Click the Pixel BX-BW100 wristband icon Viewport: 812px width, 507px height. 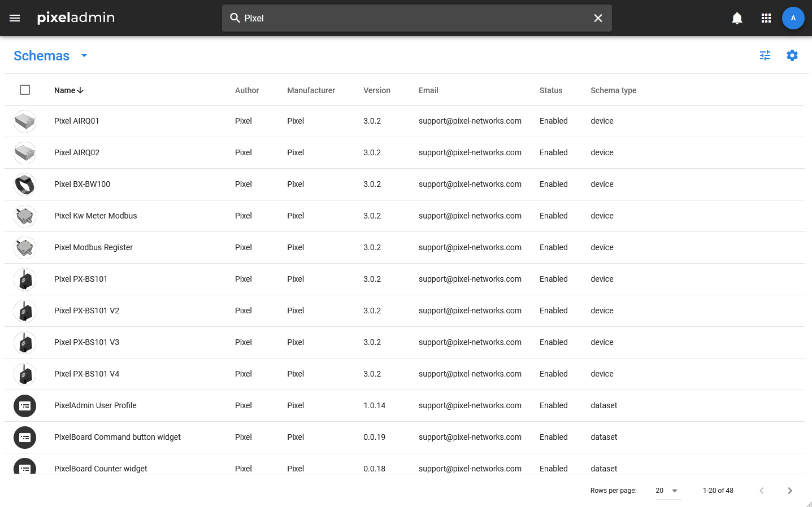[x=25, y=185]
